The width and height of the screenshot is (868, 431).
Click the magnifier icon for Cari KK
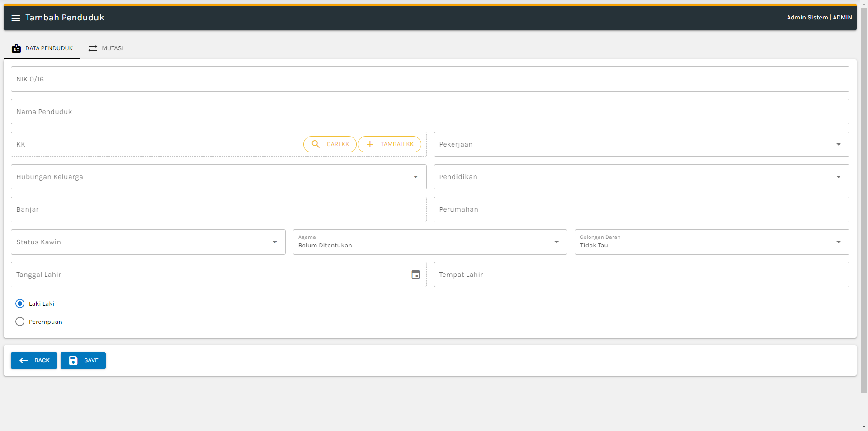316,144
